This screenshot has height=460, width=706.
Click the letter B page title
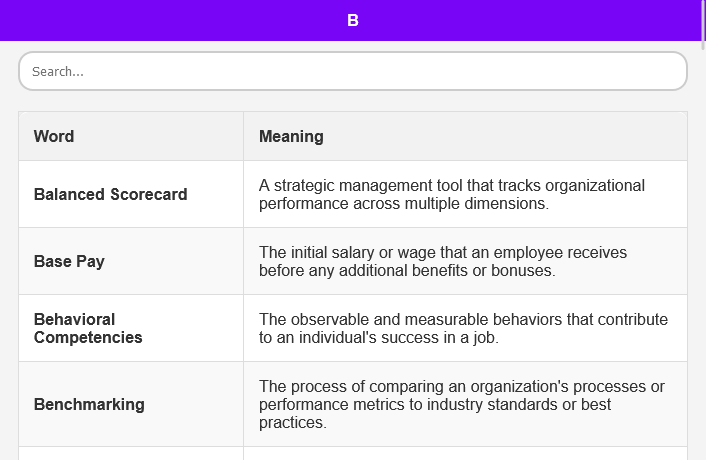(x=352, y=20)
